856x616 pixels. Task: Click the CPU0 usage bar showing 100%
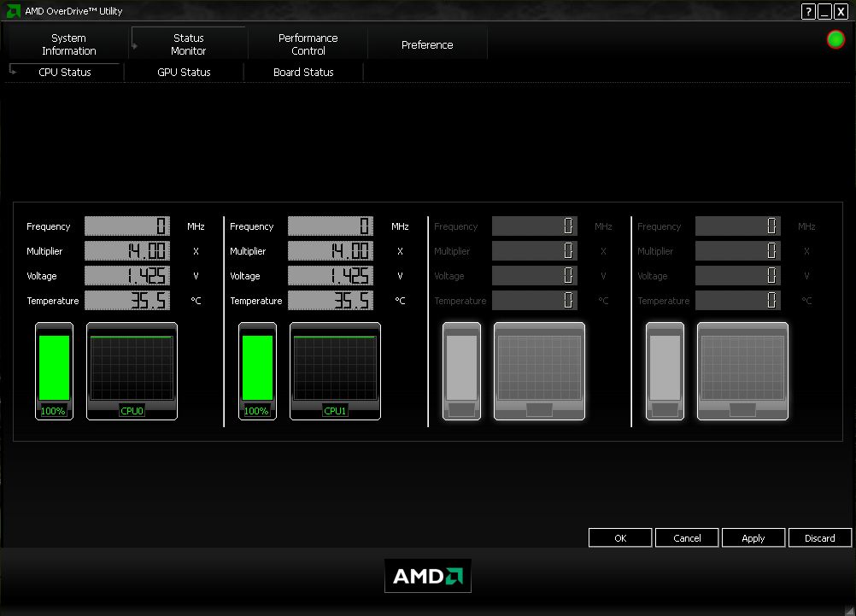(x=54, y=371)
